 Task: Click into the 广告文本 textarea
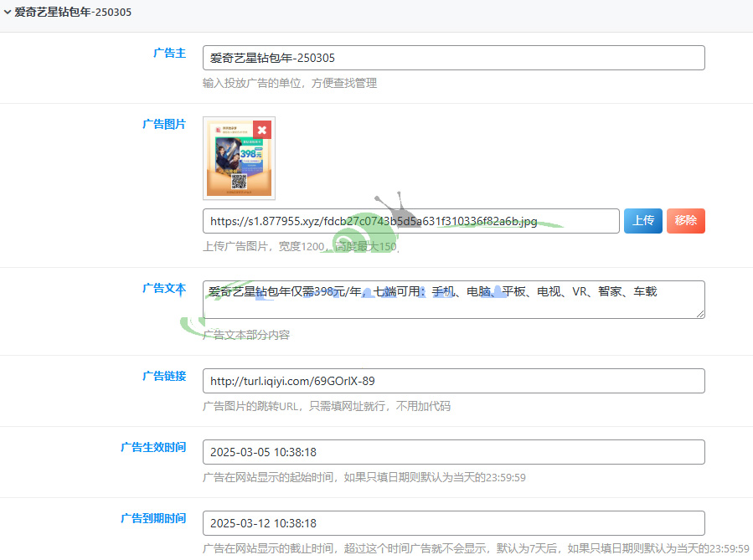tap(454, 300)
